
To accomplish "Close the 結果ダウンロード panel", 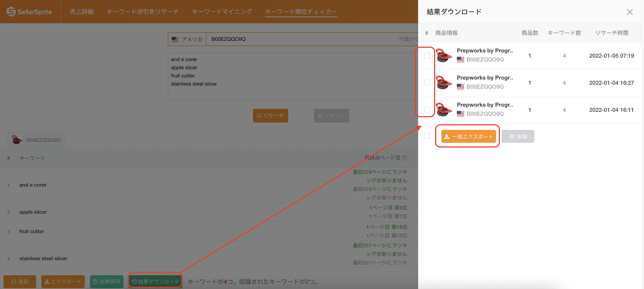I will 630,12.
